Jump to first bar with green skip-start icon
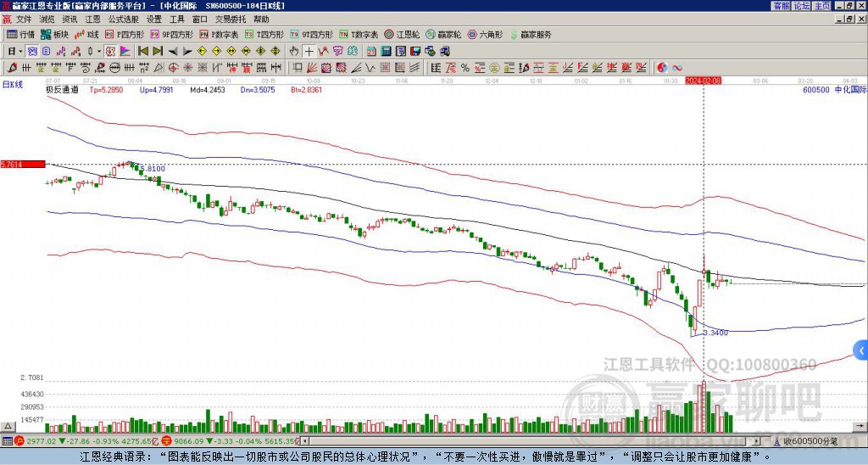Image resolution: width=868 pixels, height=465 pixels. 142,52
